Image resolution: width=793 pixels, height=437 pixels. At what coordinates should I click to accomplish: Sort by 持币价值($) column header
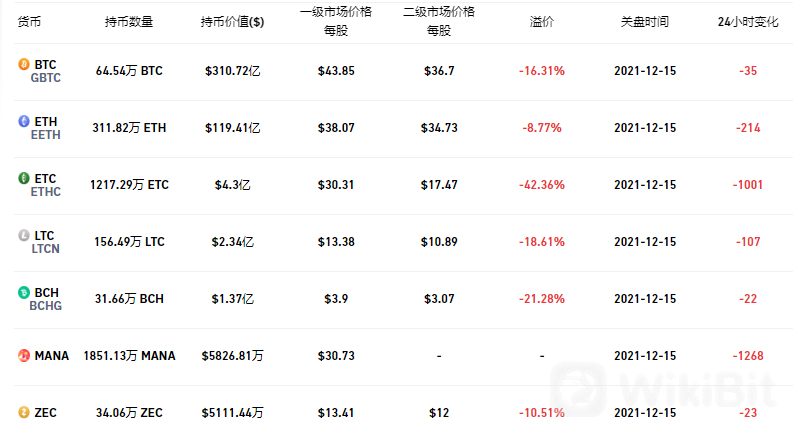click(x=232, y=22)
